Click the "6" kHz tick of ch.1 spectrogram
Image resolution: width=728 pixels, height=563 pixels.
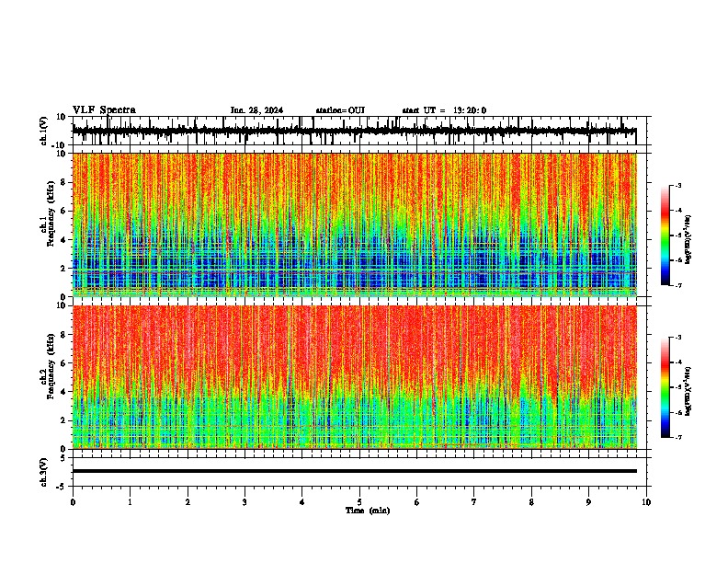coord(64,212)
